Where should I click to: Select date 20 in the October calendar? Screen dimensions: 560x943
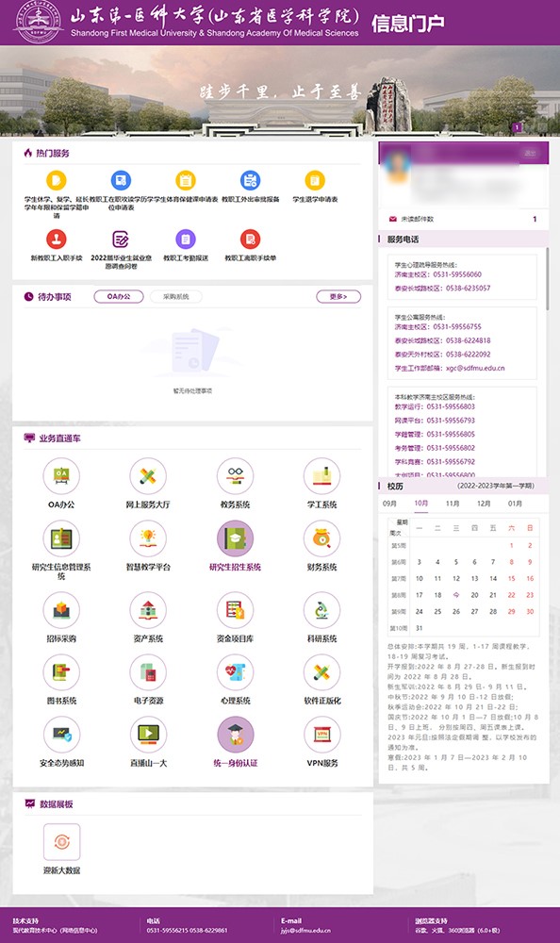474,595
